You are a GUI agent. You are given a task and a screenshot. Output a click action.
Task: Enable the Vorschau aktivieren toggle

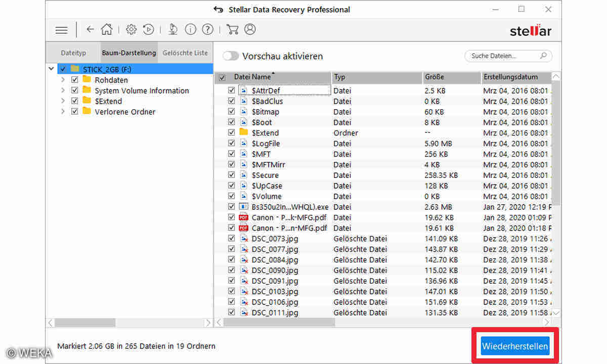coord(232,56)
